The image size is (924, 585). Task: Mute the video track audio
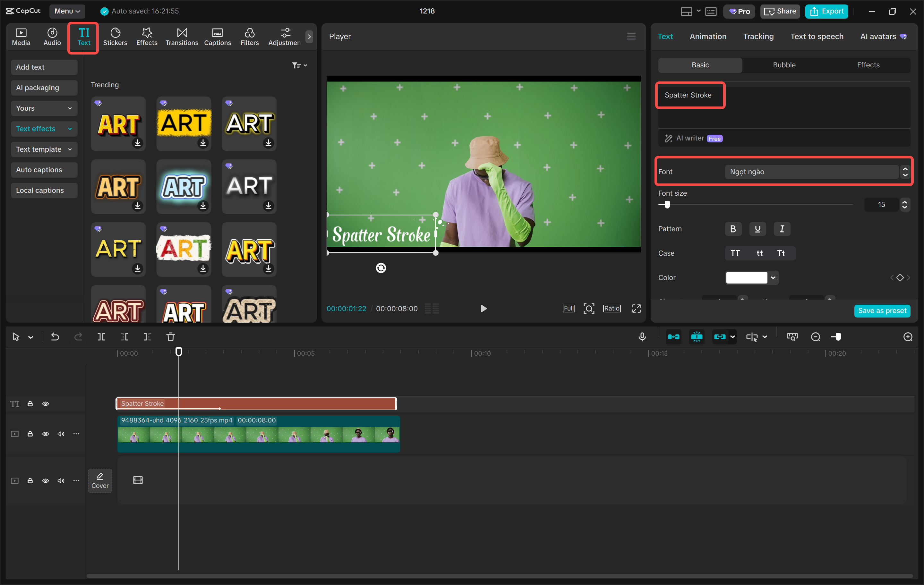(x=60, y=434)
